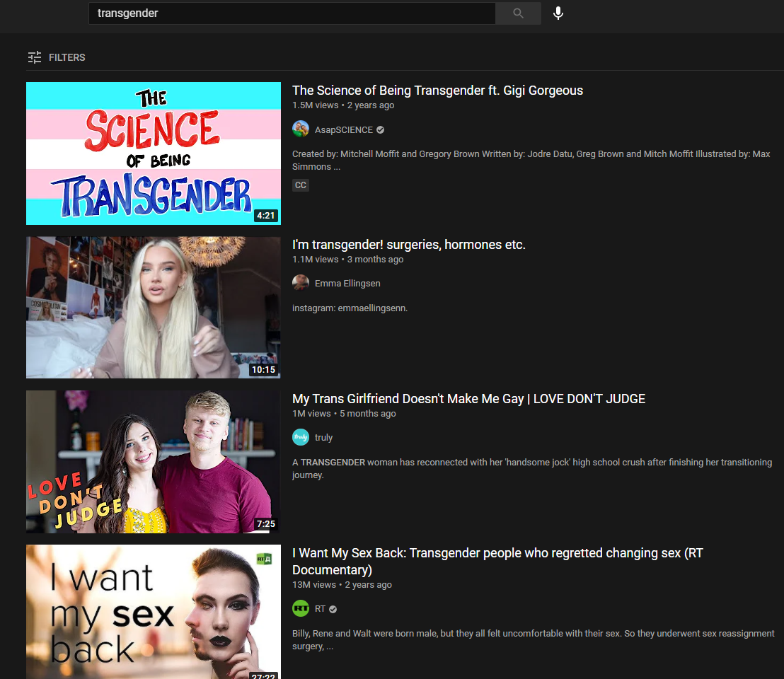Open truly channel avatar
Image resolution: width=784 pixels, height=679 pixels.
coord(301,437)
